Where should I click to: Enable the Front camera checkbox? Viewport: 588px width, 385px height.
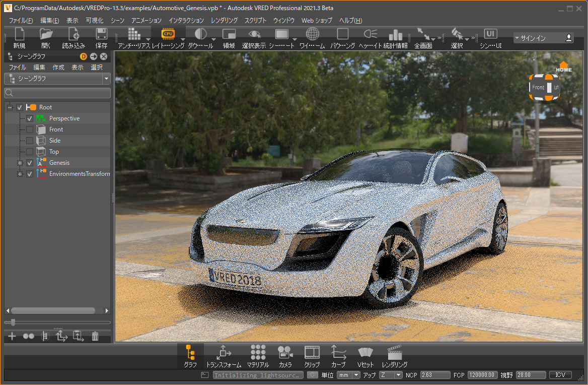pyautogui.click(x=30, y=130)
